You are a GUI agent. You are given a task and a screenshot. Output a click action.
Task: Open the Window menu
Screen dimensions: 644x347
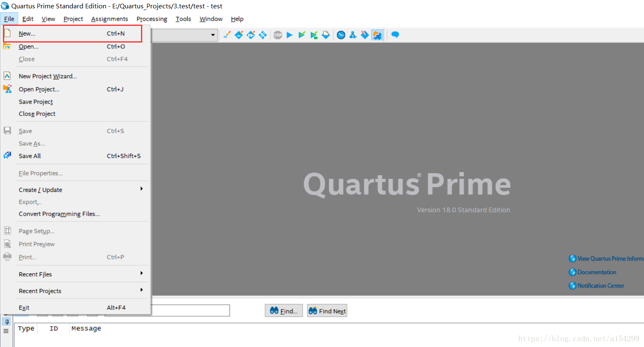pos(211,19)
